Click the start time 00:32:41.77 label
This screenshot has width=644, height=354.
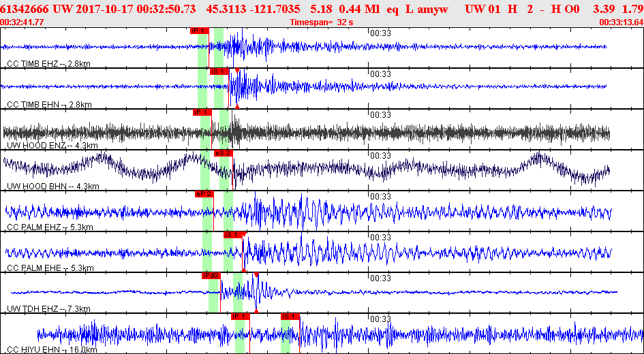click(x=21, y=22)
